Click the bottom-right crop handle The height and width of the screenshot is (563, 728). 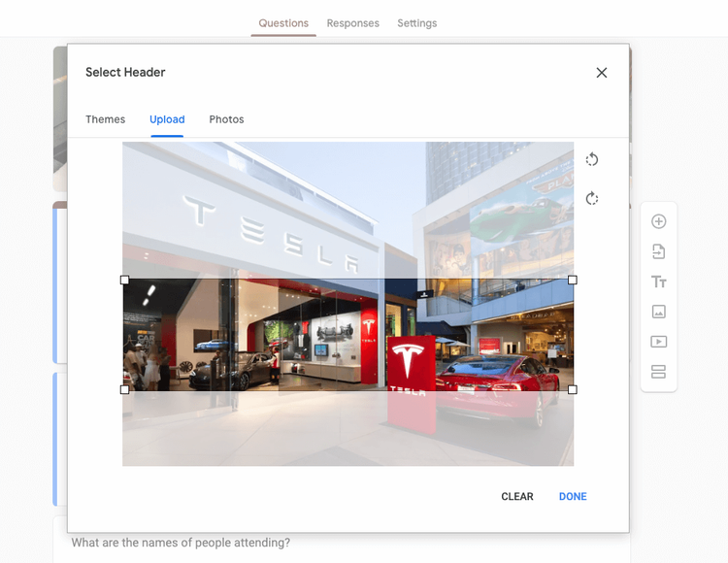click(x=573, y=389)
